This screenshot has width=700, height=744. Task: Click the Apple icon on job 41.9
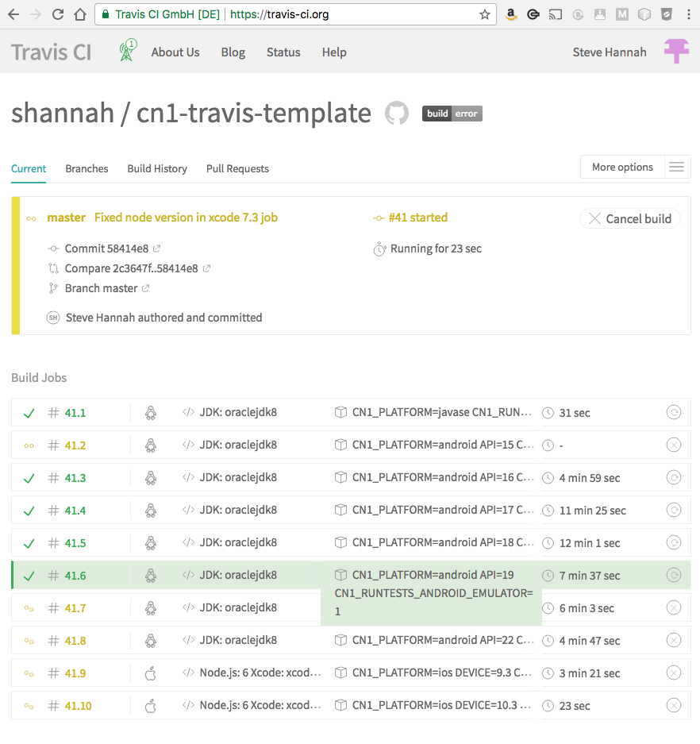tap(151, 673)
